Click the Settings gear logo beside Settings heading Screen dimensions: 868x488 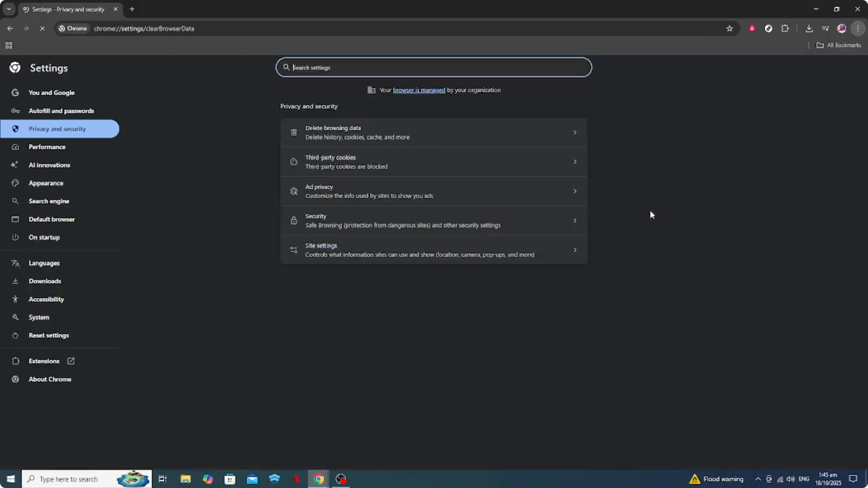(15, 67)
